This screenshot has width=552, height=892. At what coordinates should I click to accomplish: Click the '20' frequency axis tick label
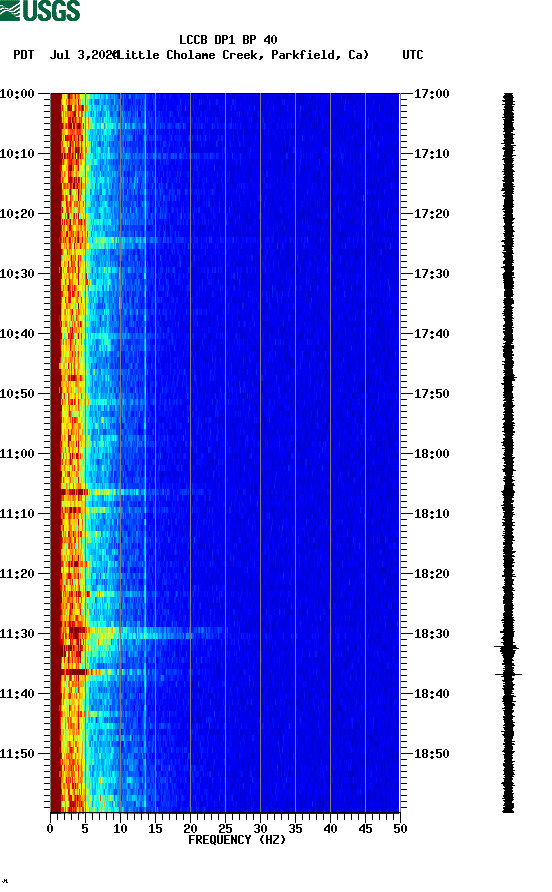[190, 829]
